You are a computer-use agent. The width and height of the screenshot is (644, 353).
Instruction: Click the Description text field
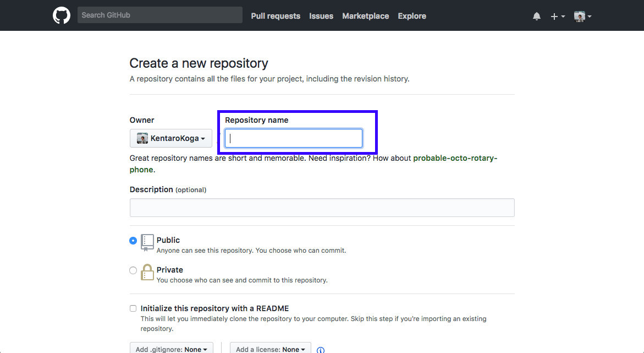322,208
